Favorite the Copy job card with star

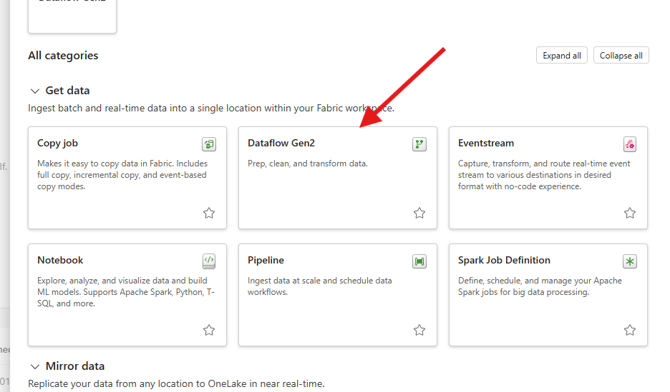(209, 213)
